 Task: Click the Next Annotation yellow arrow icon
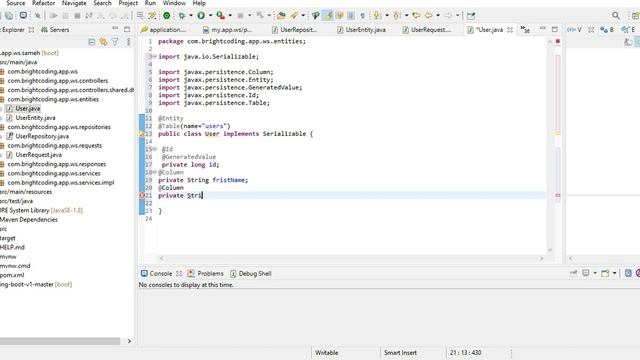pyautogui.click(x=377, y=16)
